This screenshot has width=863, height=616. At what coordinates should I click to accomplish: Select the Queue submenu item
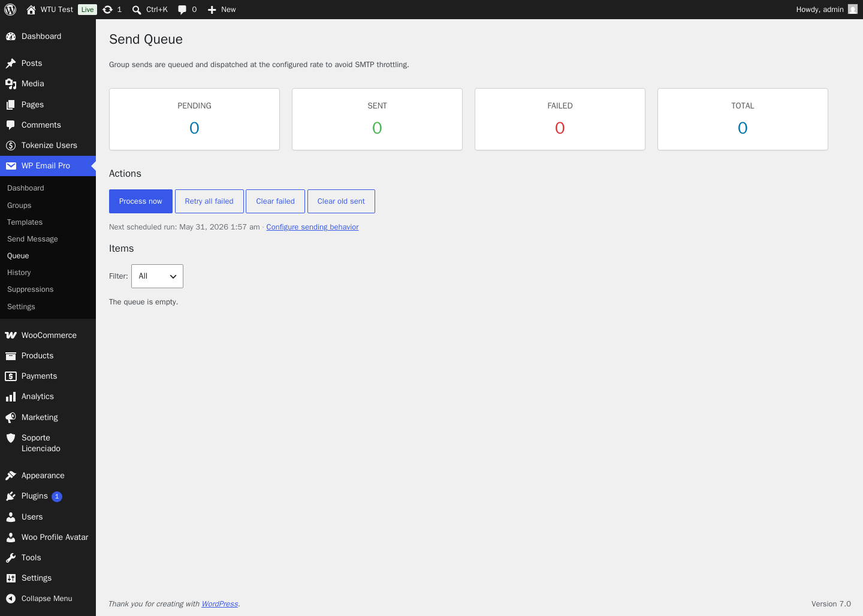click(18, 256)
